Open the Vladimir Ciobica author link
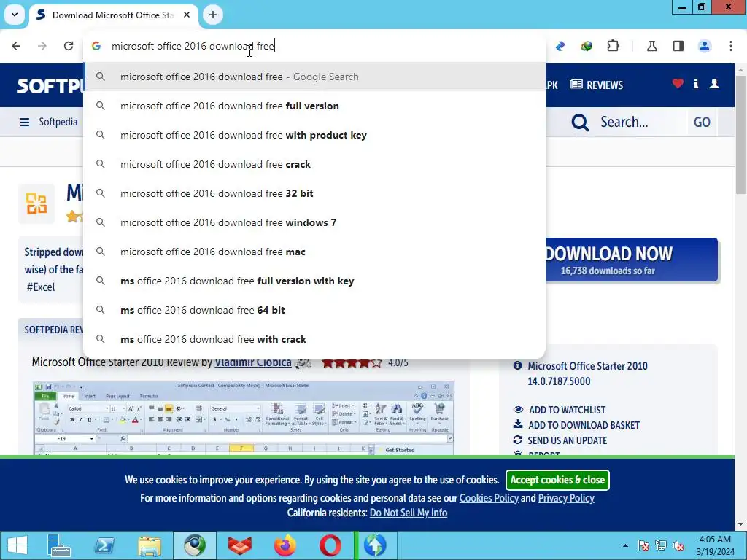 (x=253, y=362)
